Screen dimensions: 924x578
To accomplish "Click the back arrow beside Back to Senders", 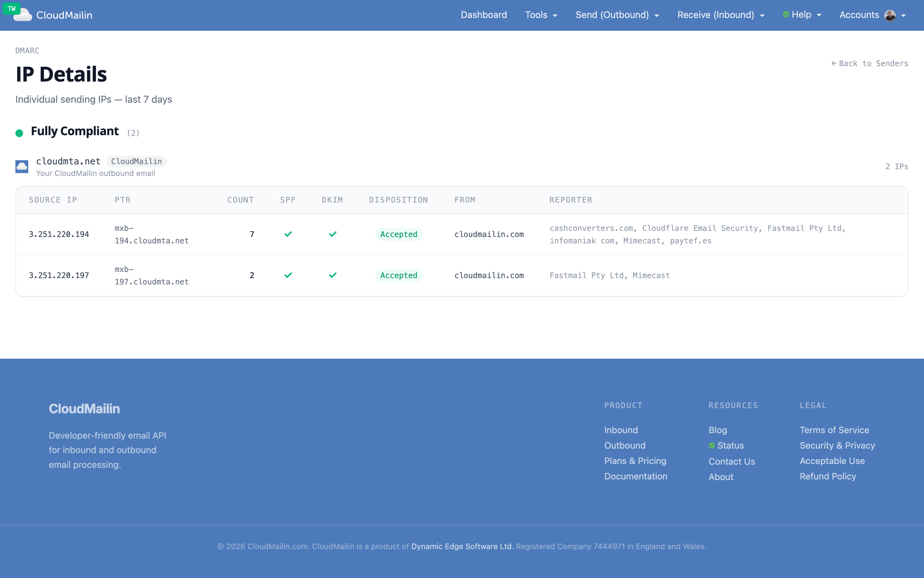I will point(834,64).
